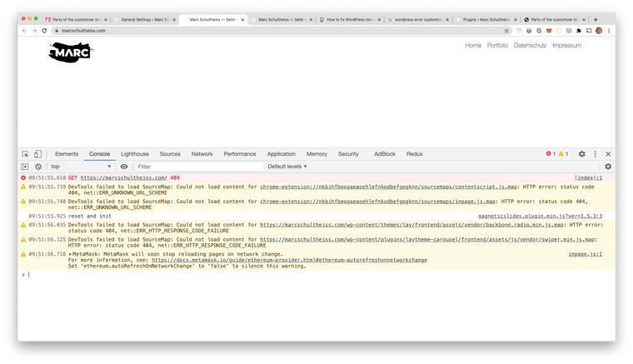This screenshot has width=633, height=364.
Task: Expand the MetaMask warning message
Action: (x=70, y=254)
